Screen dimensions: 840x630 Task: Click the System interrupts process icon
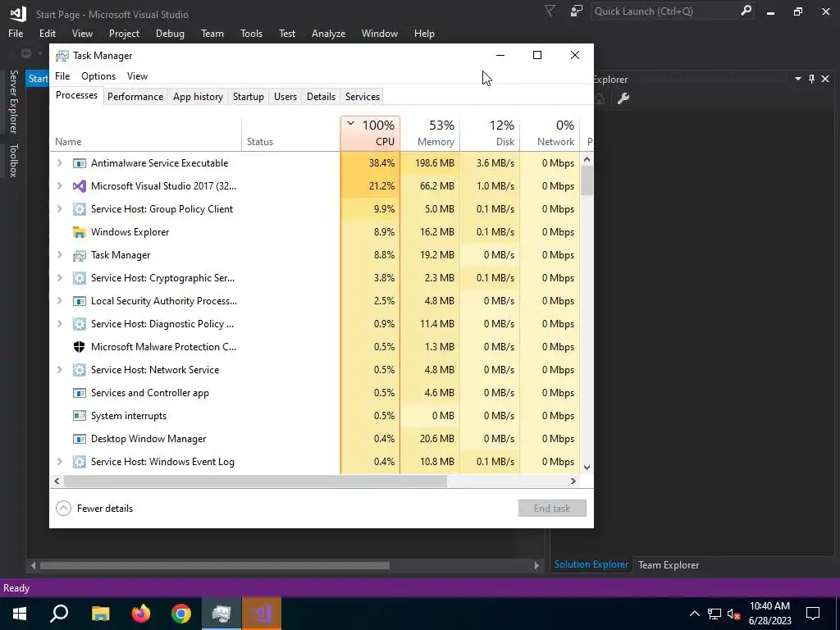(x=80, y=416)
